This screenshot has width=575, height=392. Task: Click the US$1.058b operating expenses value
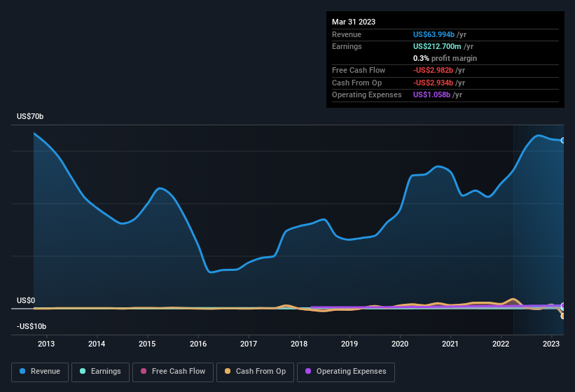pos(431,94)
